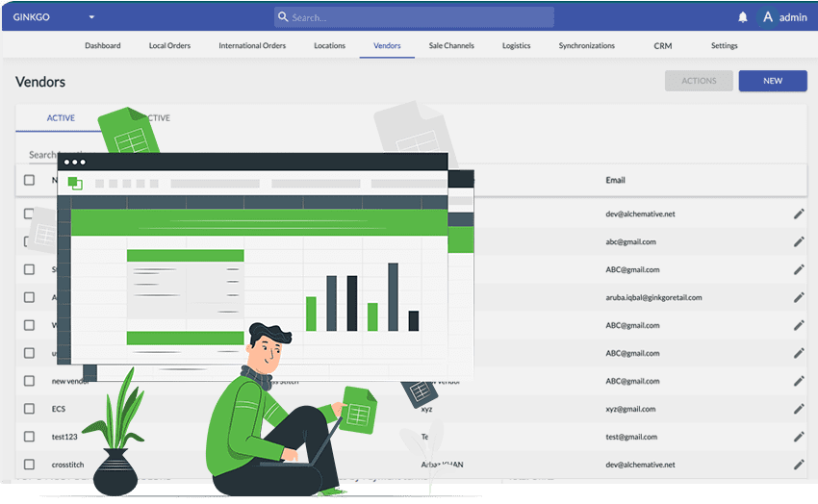This screenshot has height=504, width=818.
Task: Switch to the ACTIVE vendors tab
Action: [61, 118]
